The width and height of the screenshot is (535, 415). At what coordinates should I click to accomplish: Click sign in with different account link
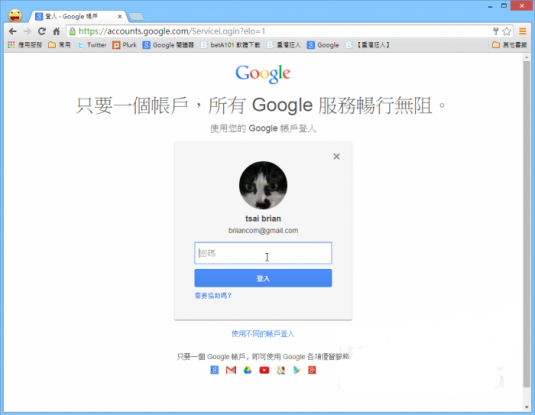click(263, 333)
